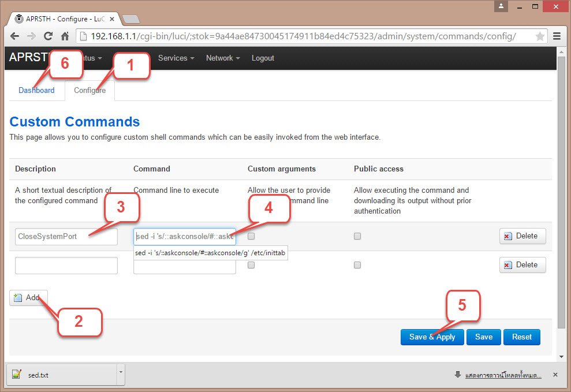The width and height of the screenshot is (571, 392).
Task: Open the Network menu
Action: coord(222,58)
